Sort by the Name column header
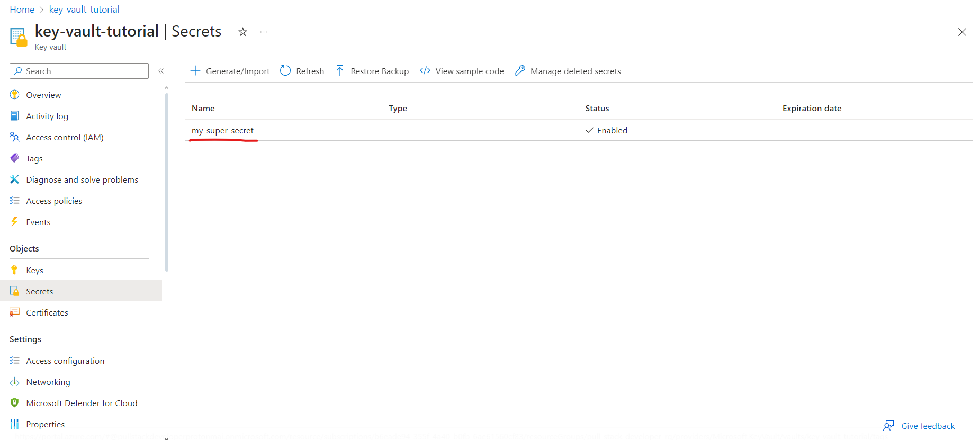Image resolution: width=980 pixels, height=440 pixels. pos(203,109)
